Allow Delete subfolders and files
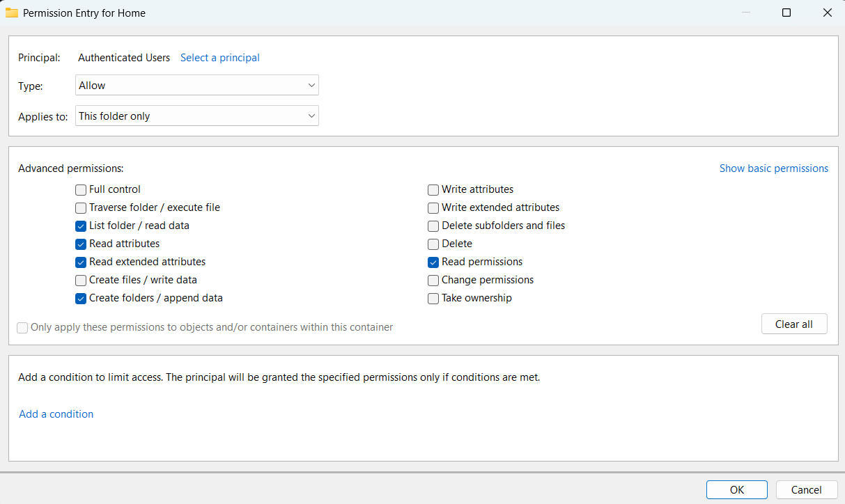845x504 pixels. pos(433,226)
